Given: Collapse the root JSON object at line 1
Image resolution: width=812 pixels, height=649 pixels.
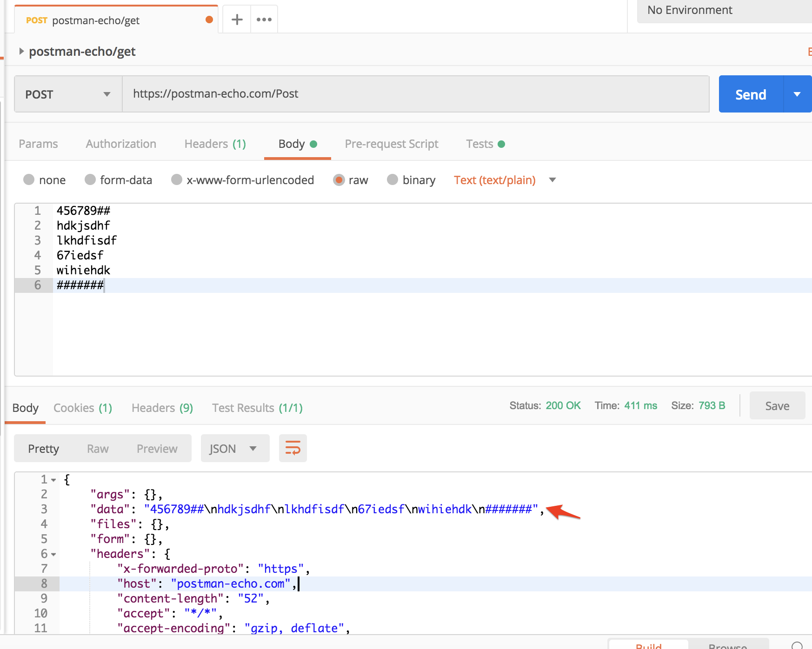Looking at the screenshot, I should coord(53,480).
